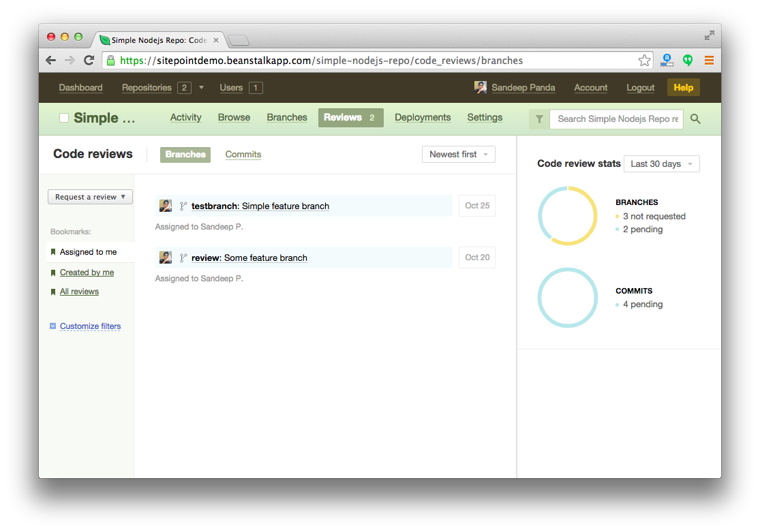This screenshot has width=760, height=532.
Task: Open the Newest first sort dropdown
Action: click(458, 155)
